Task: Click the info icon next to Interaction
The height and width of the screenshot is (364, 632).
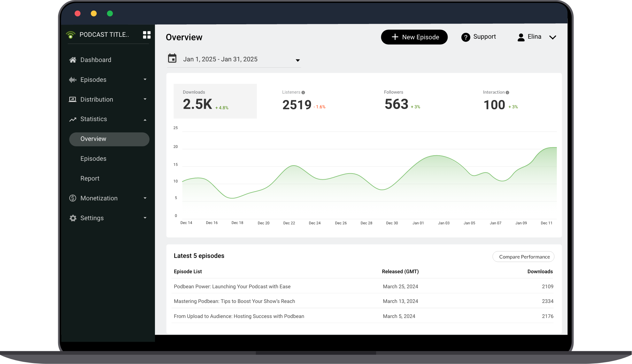Action: 507,92
